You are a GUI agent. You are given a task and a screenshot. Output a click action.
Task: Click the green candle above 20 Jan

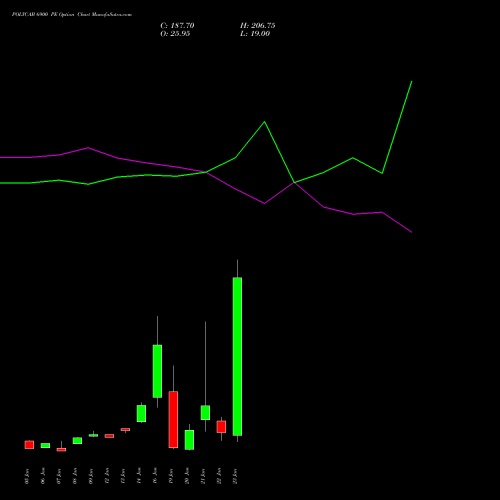click(x=189, y=440)
